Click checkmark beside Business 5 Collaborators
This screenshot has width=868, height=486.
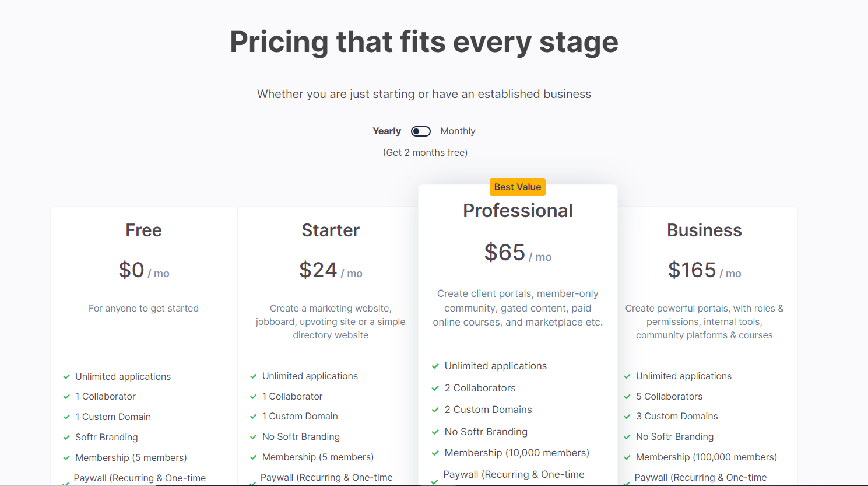[x=627, y=397]
